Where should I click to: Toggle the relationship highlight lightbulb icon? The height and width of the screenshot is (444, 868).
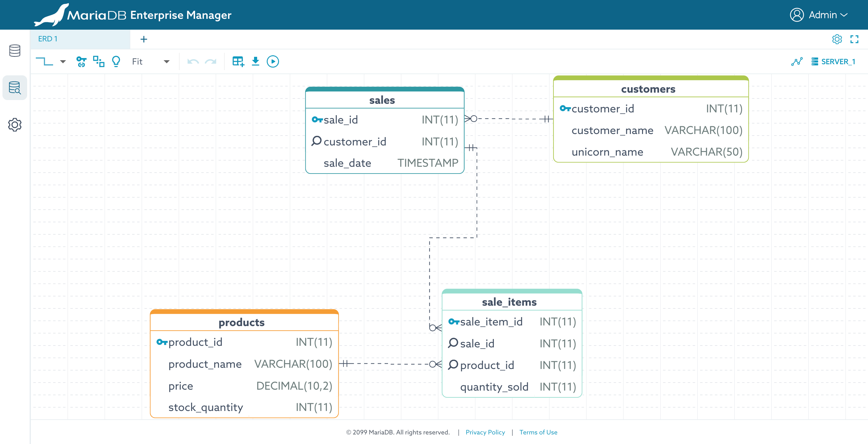116,61
